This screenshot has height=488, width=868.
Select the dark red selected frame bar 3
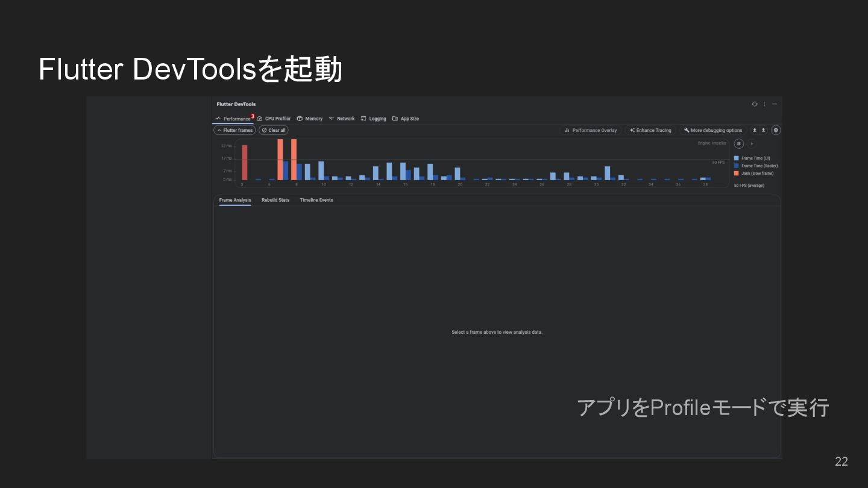[244, 163]
